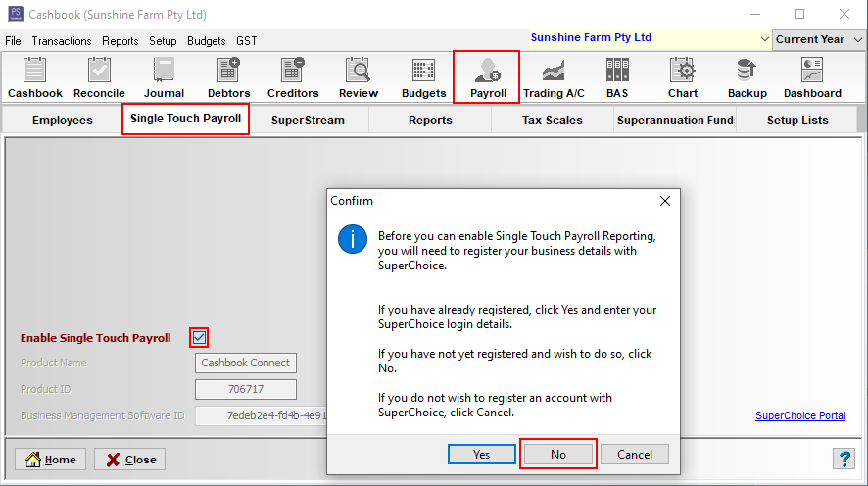Image resolution: width=868 pixels, height=486 pixels.
Task: Open the Budgets toolbar icon
Action: [x=423, y=77]
